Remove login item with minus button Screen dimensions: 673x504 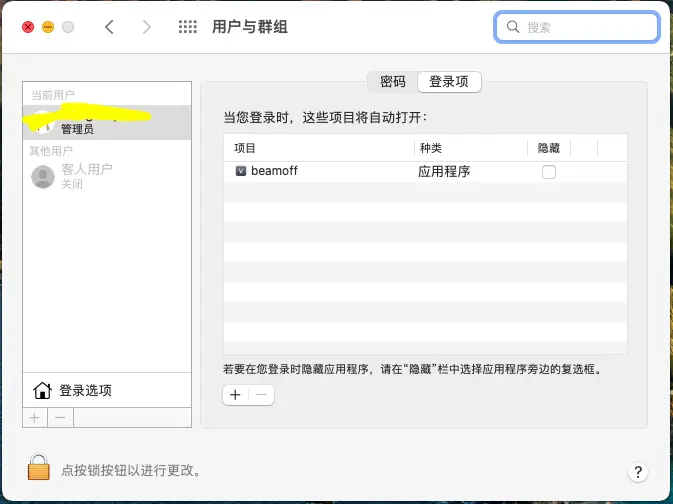(261, 395)
